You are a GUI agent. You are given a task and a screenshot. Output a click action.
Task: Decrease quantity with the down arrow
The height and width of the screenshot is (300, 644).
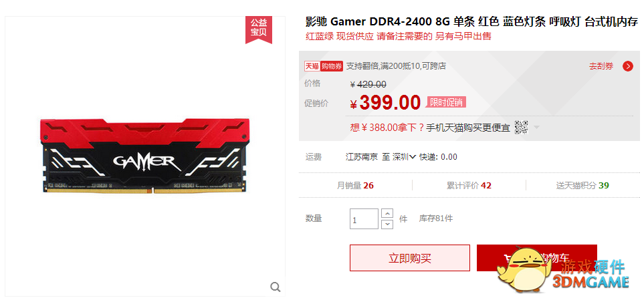point(387,224)
